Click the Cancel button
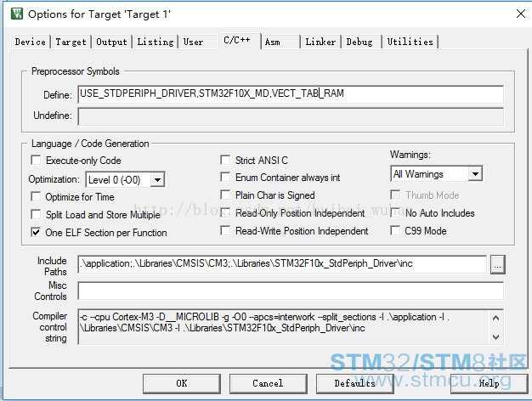The width and height of the screenshot is (532, 401). point(269,384)
